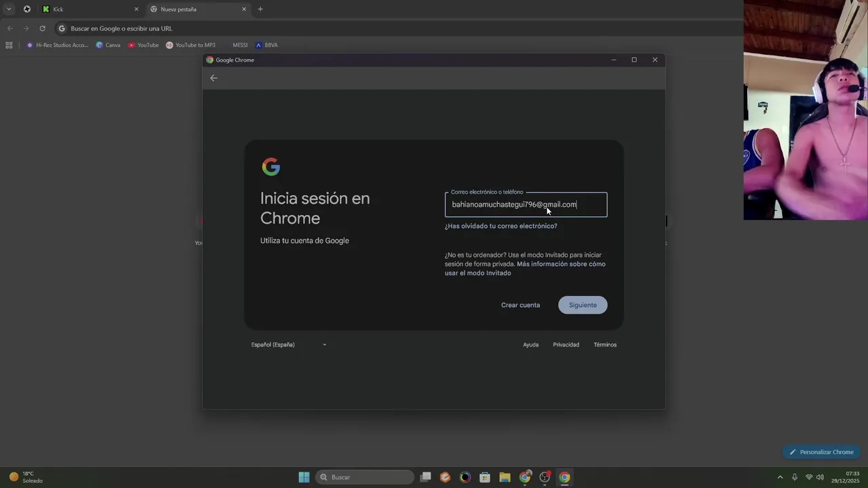The width and height of the screenshot is (868, 488).
Task: Open the Ayuda link
Action: (x=531, y=345)
